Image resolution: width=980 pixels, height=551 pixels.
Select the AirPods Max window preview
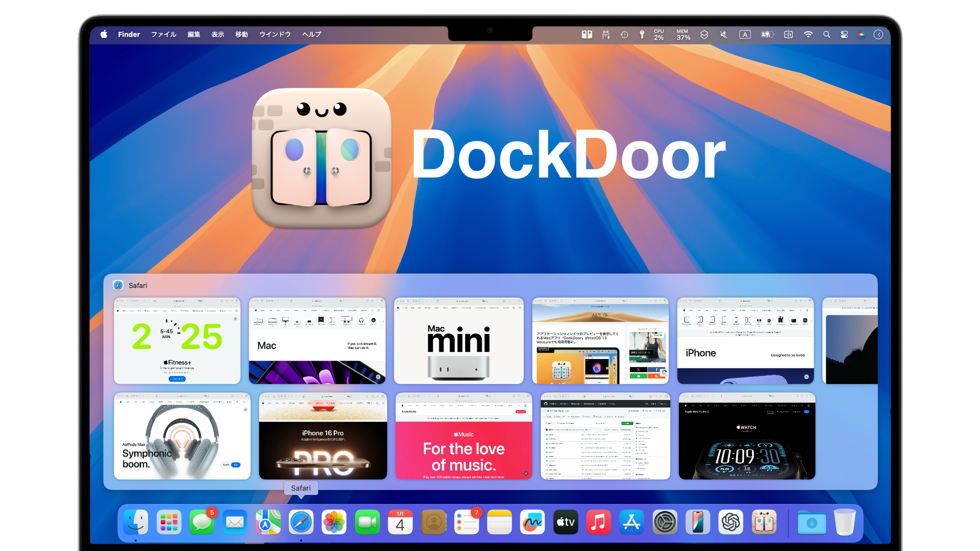(x=182, y=436)
